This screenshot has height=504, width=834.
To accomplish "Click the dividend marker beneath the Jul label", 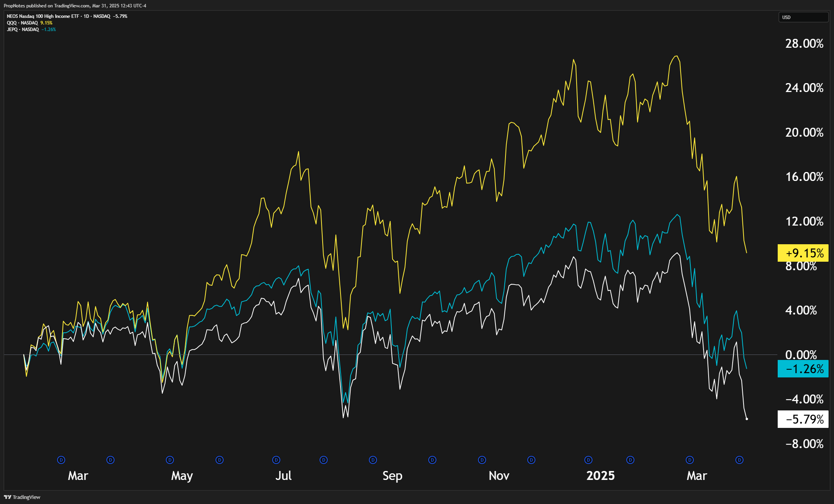I will click(276, 460).
